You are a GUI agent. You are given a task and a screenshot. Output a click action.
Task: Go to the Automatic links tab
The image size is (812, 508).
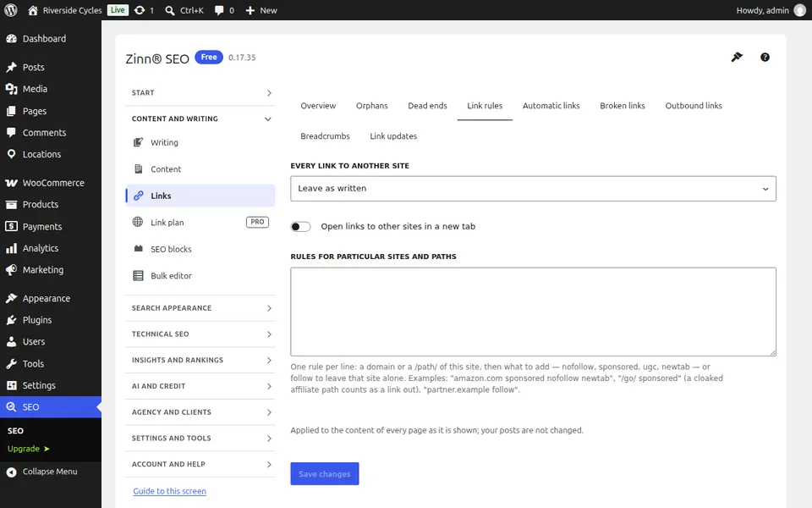pos(551,106)
